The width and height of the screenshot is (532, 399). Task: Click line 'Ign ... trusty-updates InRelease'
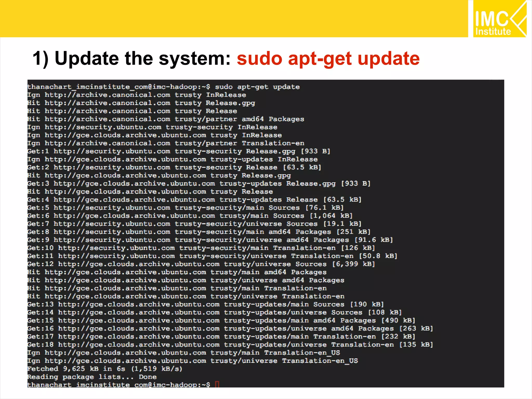point(172,159)
